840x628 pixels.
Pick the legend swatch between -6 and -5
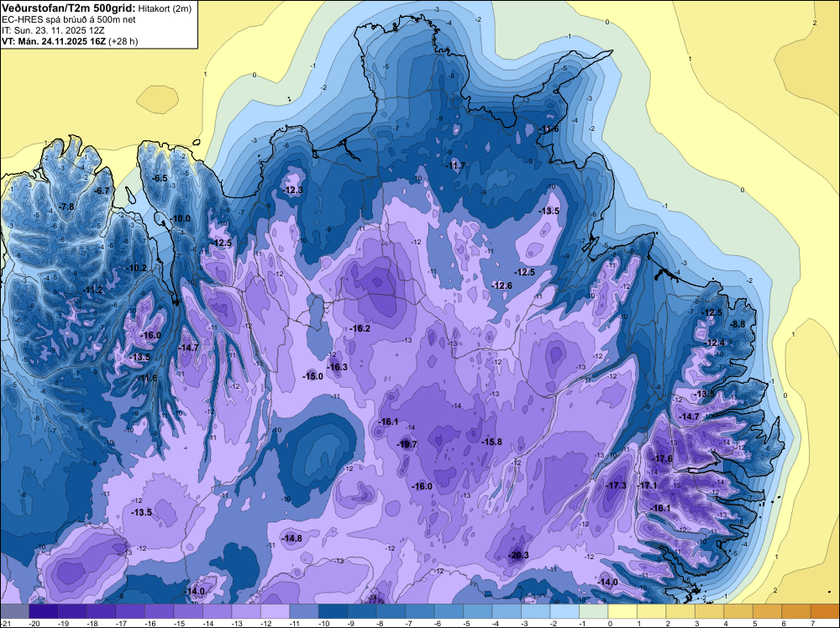[449, 611]
